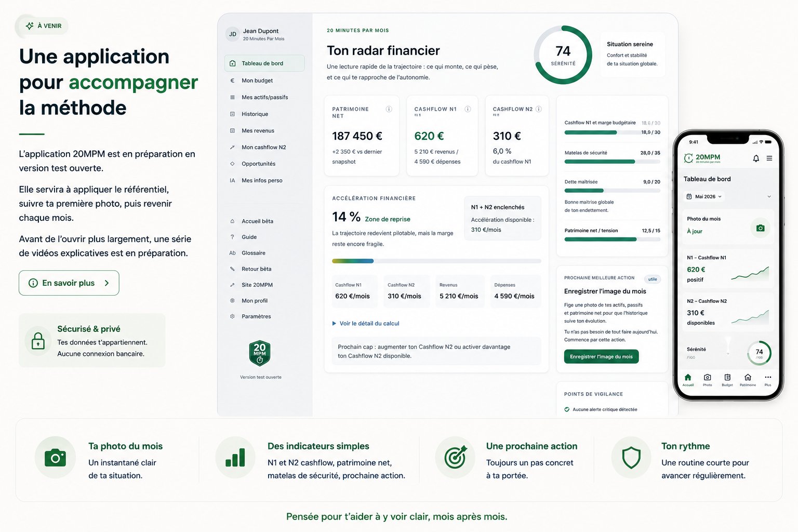
Task: Click the euro icon beside Mon budget
Action: tap(232, 81)
